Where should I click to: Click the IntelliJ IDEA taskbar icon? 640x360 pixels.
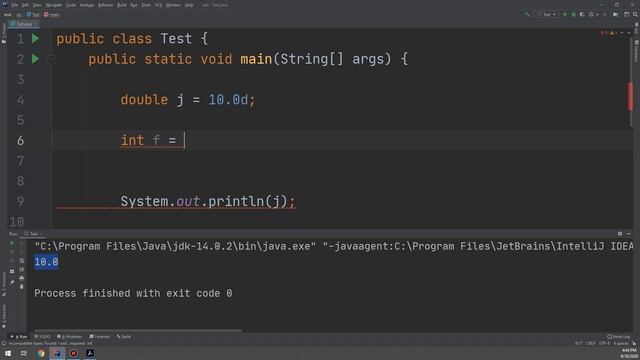pos(57,353)
